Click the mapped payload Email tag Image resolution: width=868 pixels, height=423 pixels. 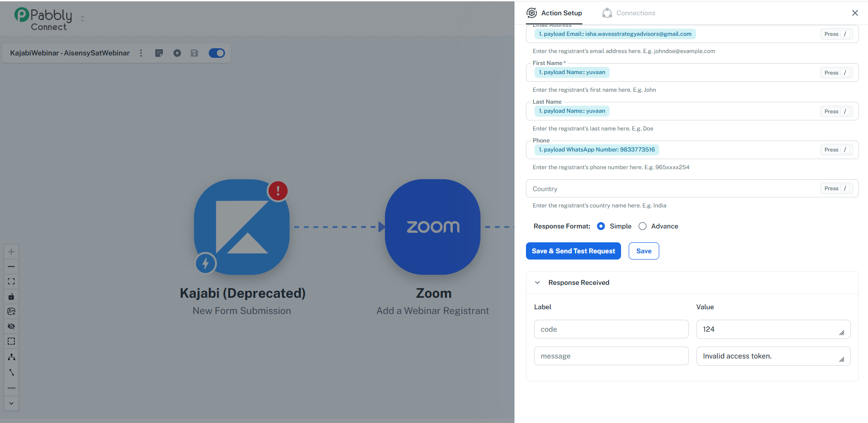[x=615, y=34]
